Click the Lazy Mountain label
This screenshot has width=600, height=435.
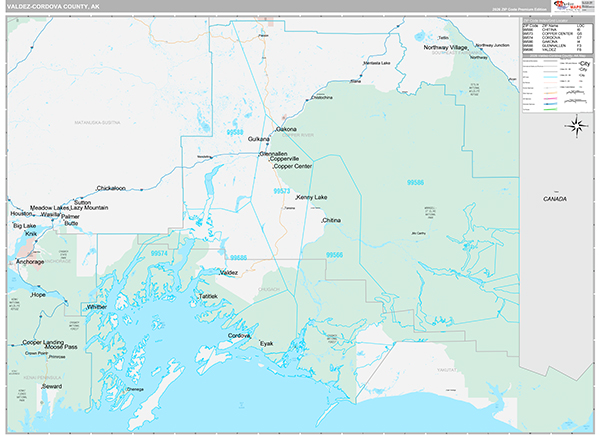(89, 208)
